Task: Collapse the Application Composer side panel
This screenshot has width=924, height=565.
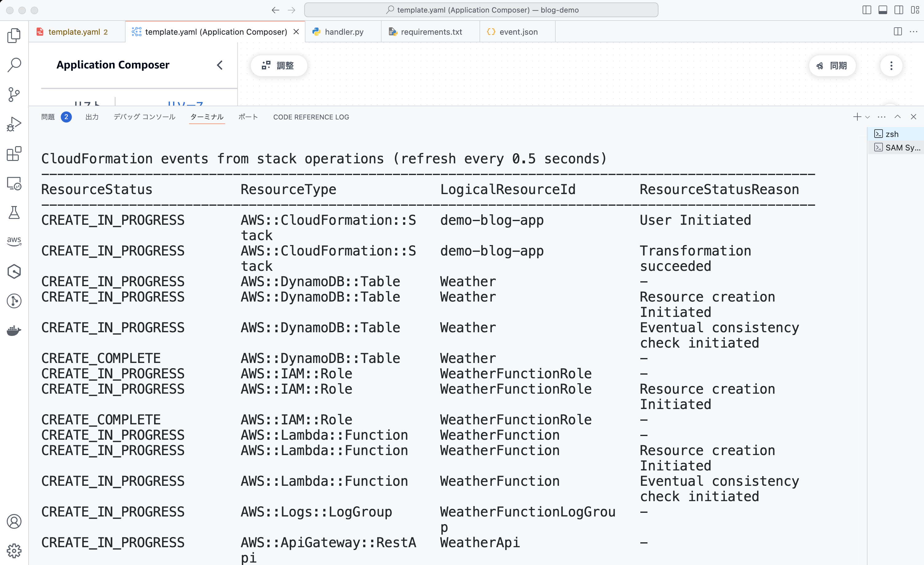Action: pos(220,65)
